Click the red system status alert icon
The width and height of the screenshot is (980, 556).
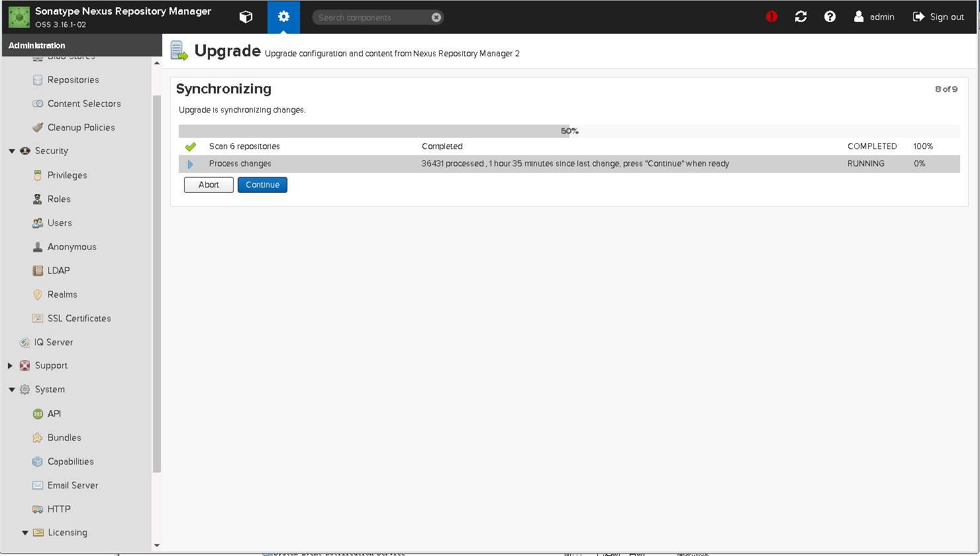click(x=771, y=17)
